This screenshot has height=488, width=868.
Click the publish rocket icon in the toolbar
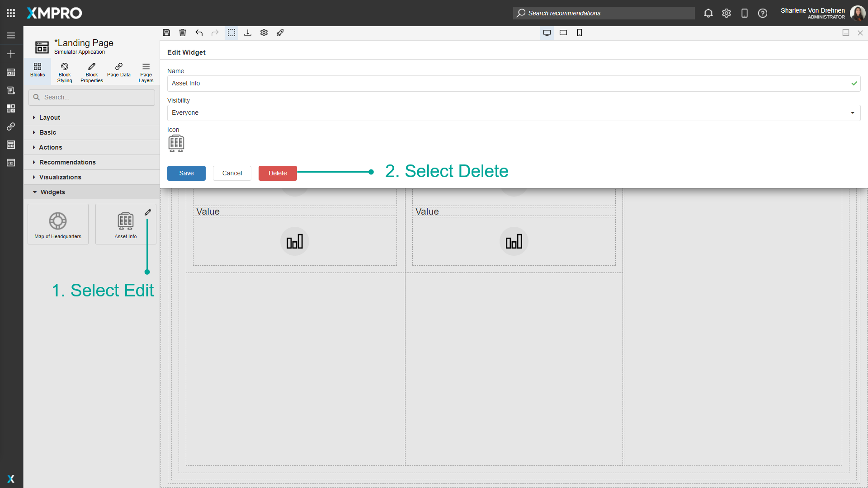[x=280, y=33]
